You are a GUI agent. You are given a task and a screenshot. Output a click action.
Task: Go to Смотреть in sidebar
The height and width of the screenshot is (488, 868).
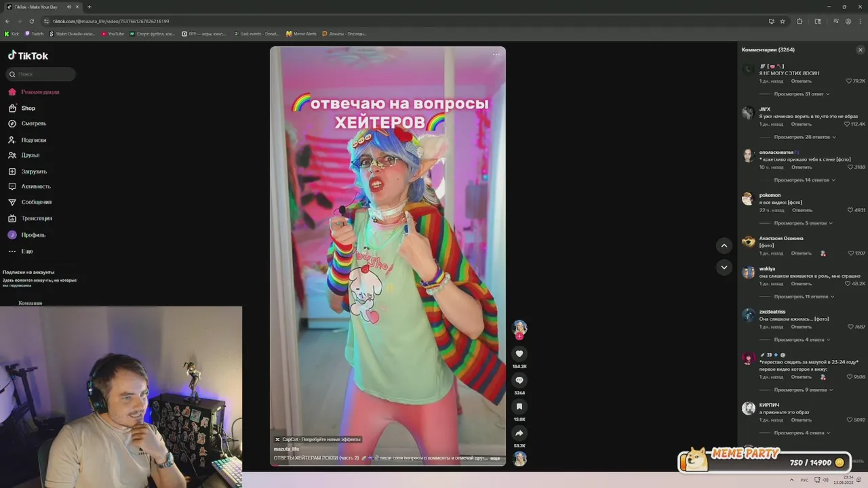point(27,124)
